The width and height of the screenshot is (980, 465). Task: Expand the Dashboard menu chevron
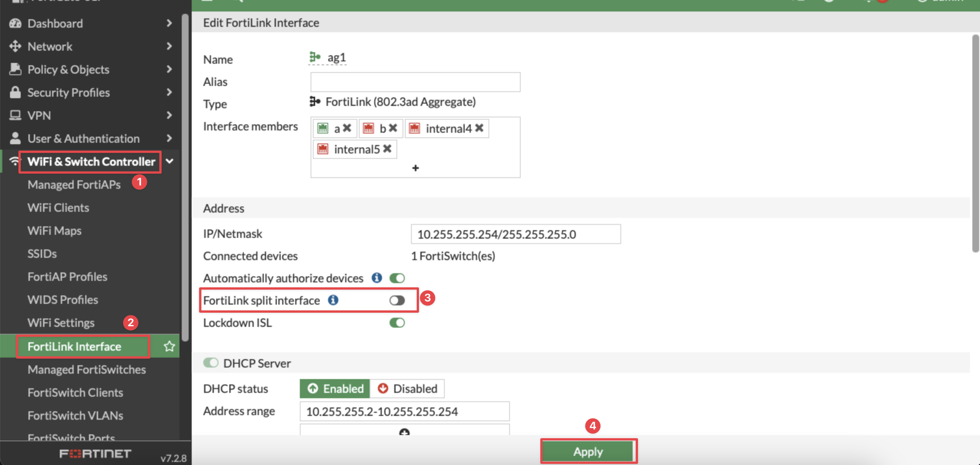169,23
